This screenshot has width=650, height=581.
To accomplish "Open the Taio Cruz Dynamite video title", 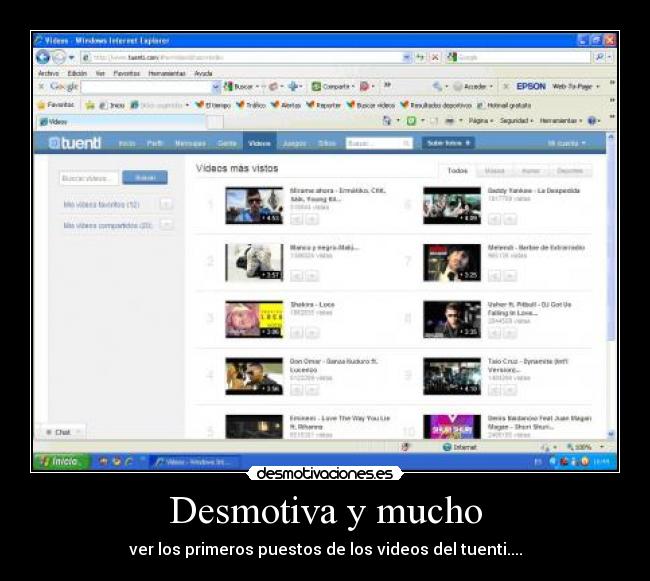I will (527, 366).
